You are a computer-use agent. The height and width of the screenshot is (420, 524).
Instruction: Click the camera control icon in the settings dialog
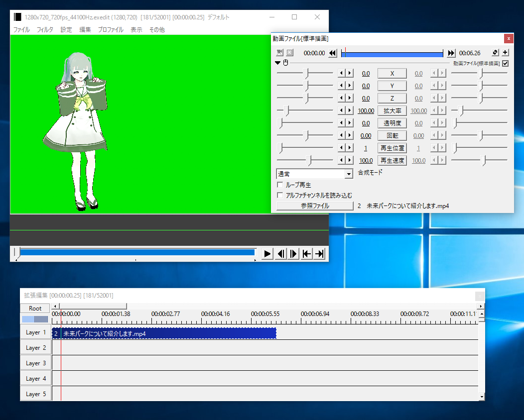[280, 52]
